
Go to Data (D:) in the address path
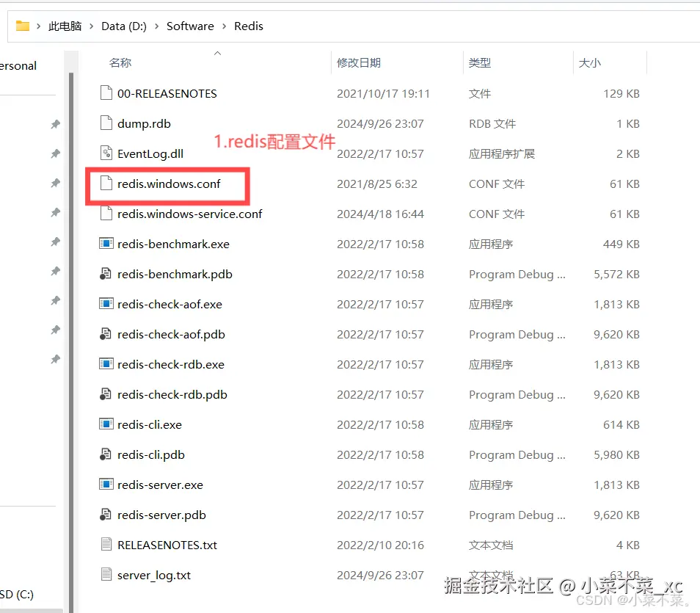click(124, 26)
